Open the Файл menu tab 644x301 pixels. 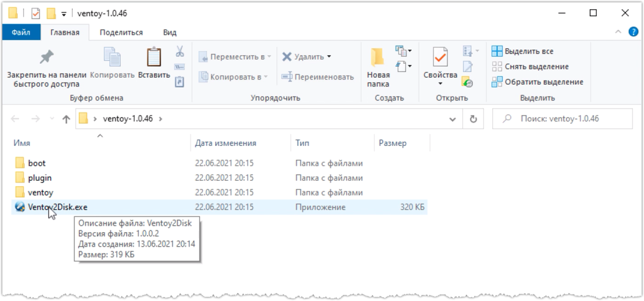click(x=21, y=32)
